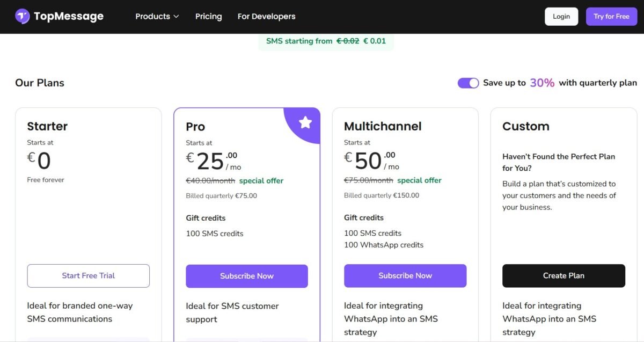This screenshot has width=644, height=342.
Task: Click the star badge on Pro plan
Action: [305, 122]
